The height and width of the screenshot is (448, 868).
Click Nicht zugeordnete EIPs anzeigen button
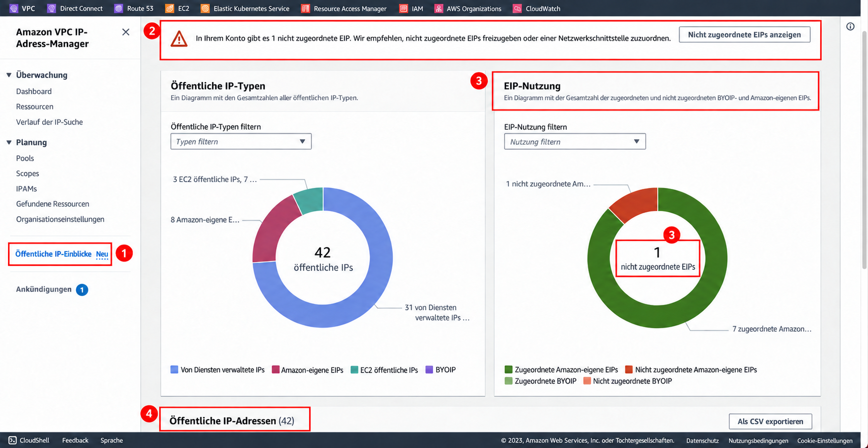744,34
